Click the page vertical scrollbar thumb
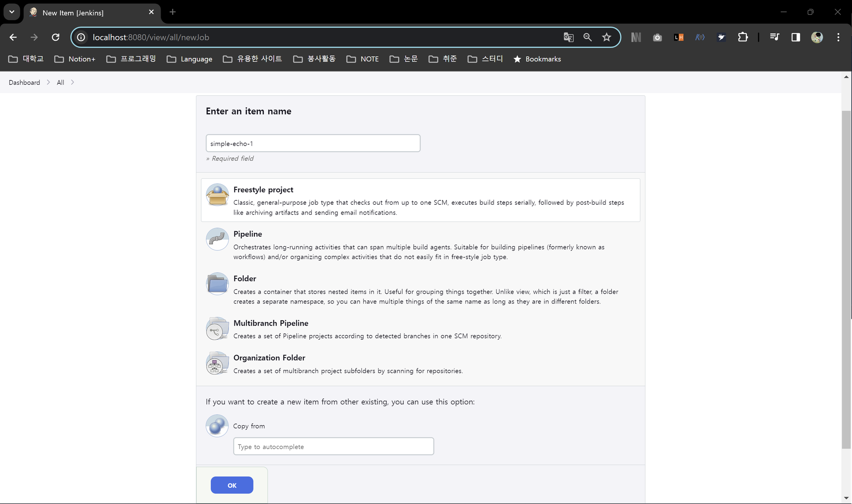The height and width of the screenshot is (504, 852). point(846,279)
